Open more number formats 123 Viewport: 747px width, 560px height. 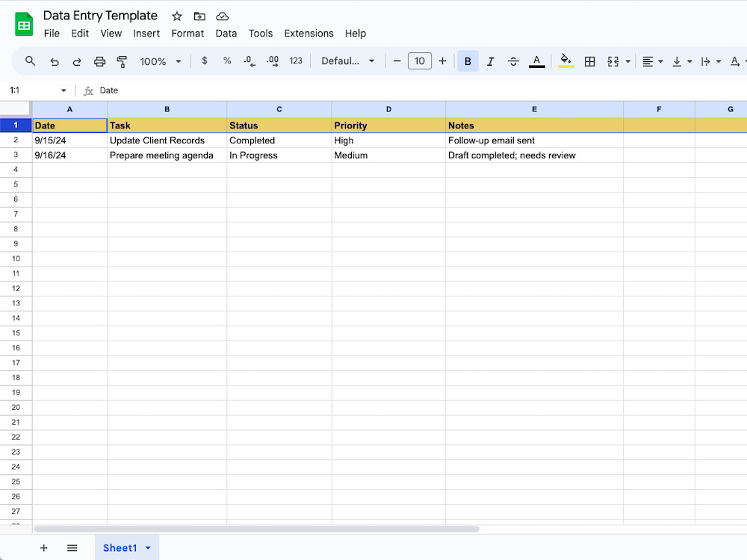(x=296, y=61)
